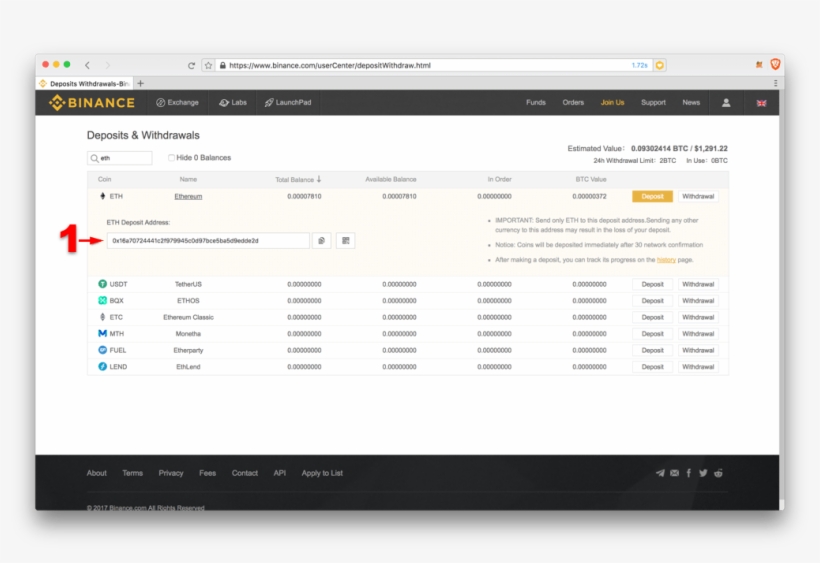The width and height of the screenshot is (820, 563).
Task: Select the Deposits Withdrawals tab
Action: point(85,83)
